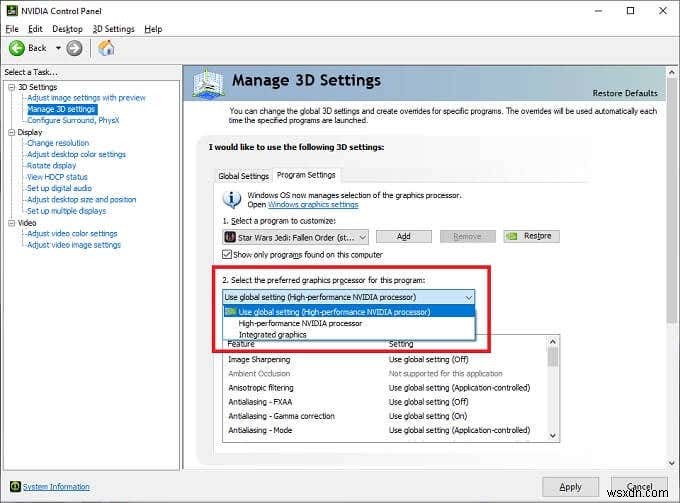Click the Restore button with NVIDIA logo
This screenshot has height=503, width=680.
point(532,236)
